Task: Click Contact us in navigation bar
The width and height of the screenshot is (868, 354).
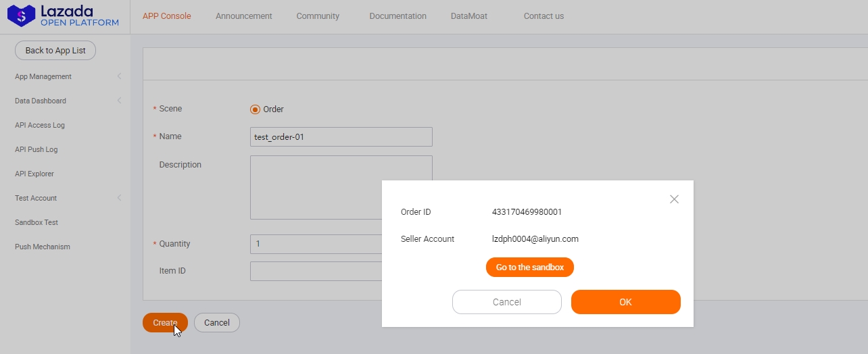Action: point(544,16)
